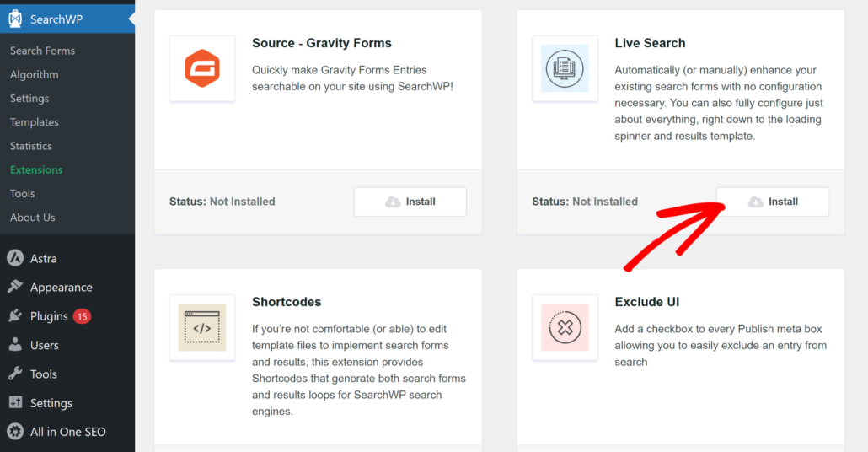
Task: Click the Exclude UI title
Action: (x=647, y=302)
